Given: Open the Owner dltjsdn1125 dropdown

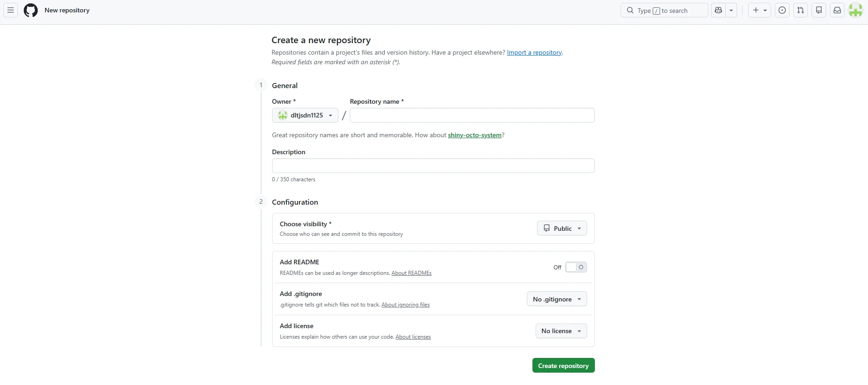Looking at the screenshot, I should 305,115.
